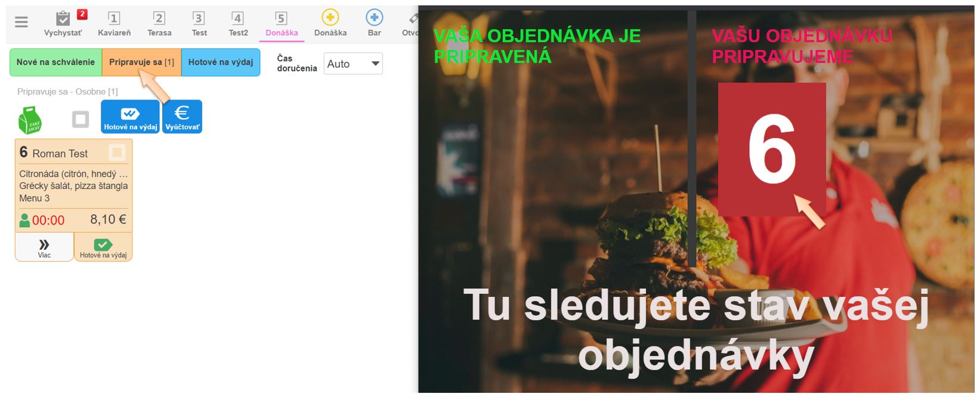This screenshot has width=980, height=400.
Task: Switch to Nové na schválenie tab
Action: 55,63
